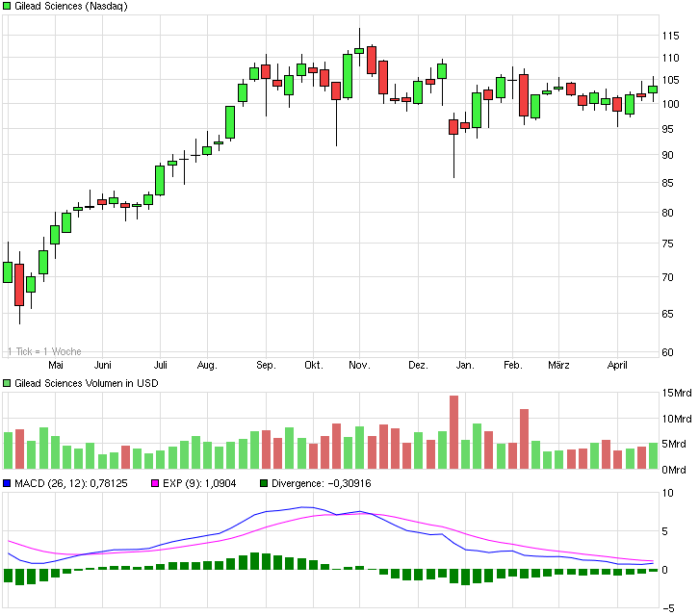The image size is (699, 616).
Task: Click the long-wick red candle before Jan.
Action: click(453, 145)
